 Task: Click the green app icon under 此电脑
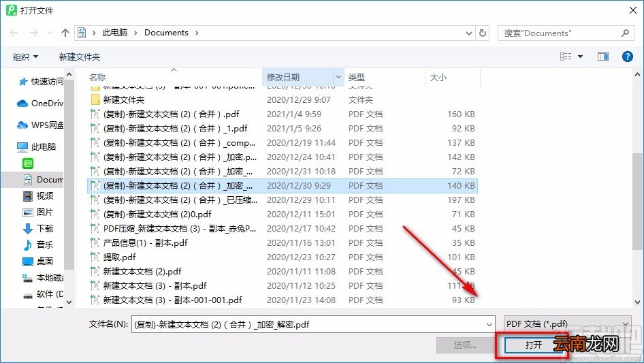[27, 163]
